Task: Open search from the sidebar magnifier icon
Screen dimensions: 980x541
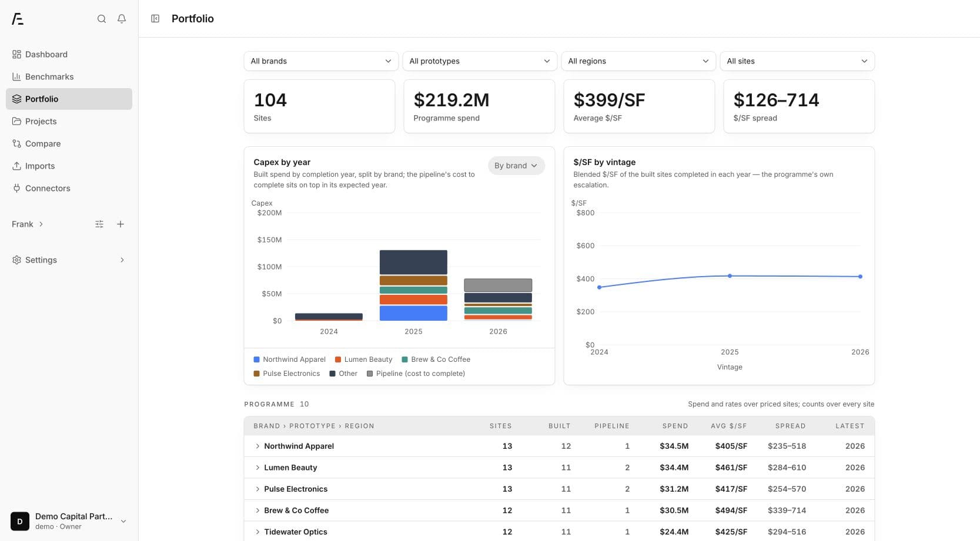Action: point(102,19)
